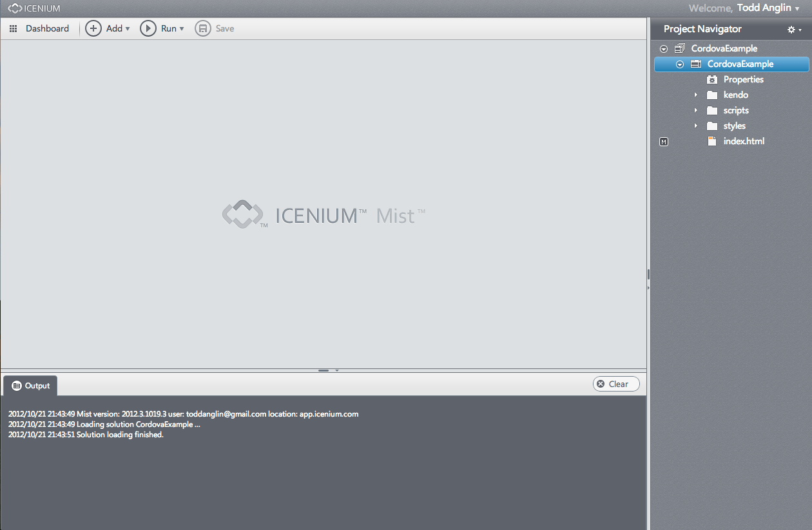Expand the styles folder
Screen dimensions: 812x530
(x=695, y=126)
